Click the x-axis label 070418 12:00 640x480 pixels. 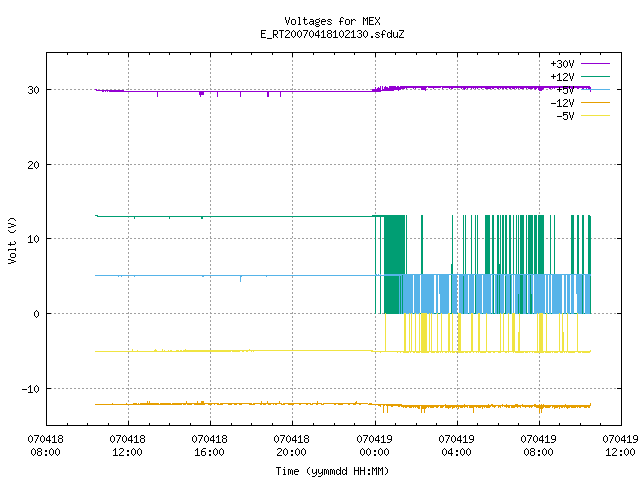127,446
